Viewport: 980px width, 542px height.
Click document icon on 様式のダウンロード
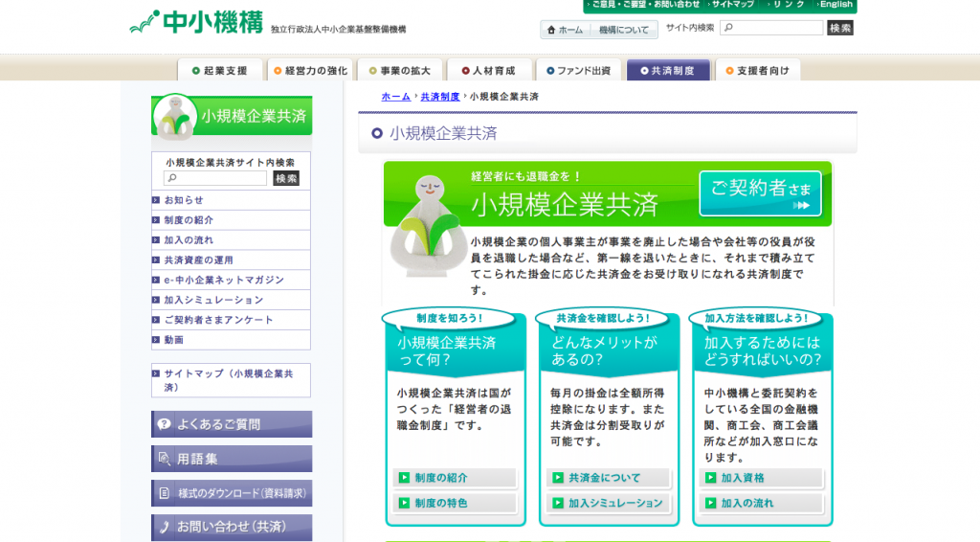pyautogui.click(x=164, y=493)
